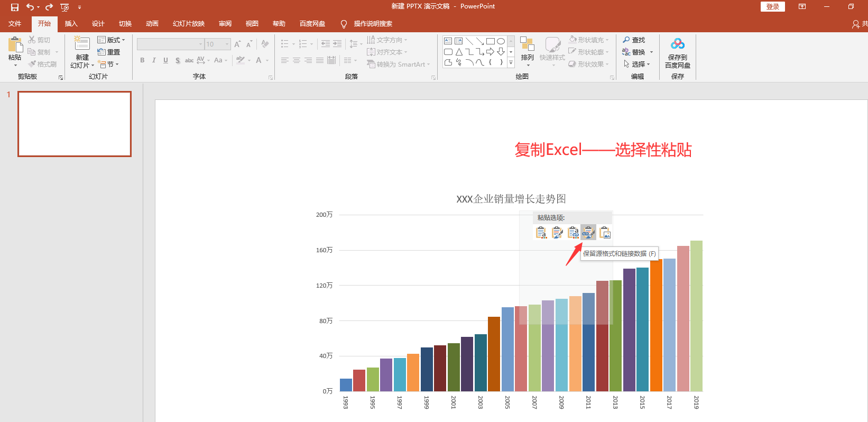Select the down block arrow shape

point(501,52)
